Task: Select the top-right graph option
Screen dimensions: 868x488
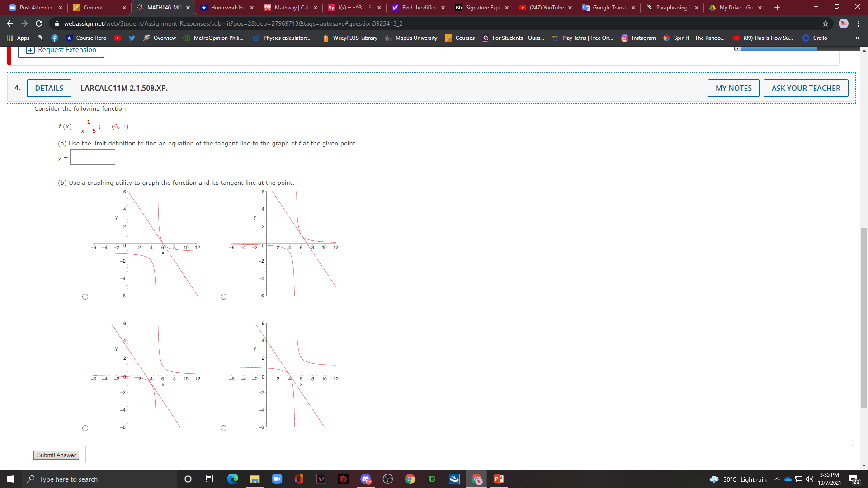Action: [223, 297]
